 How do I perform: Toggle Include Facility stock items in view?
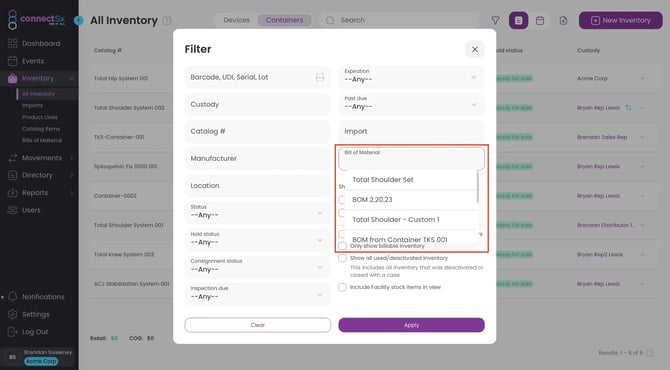(x=342, y=287)
